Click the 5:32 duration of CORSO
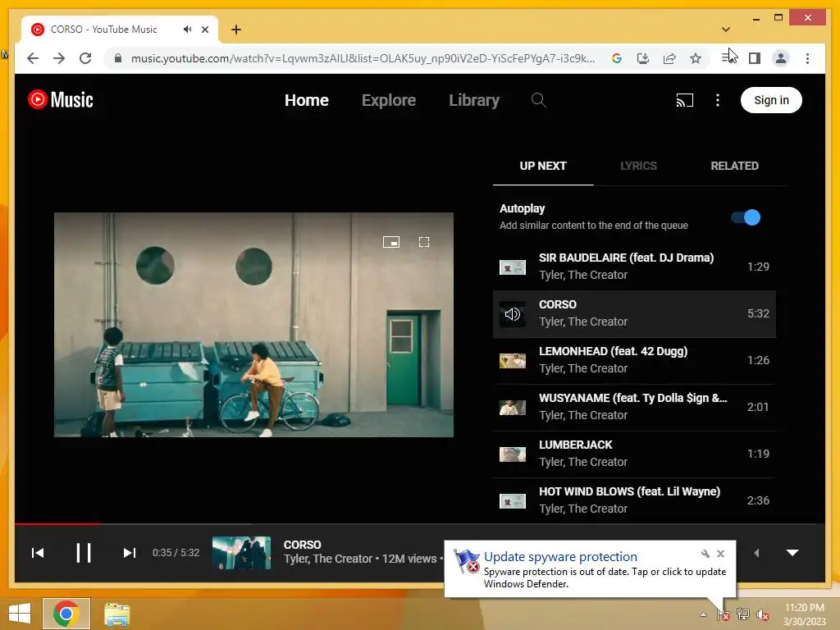Viewport: 840px width, 630px height. point(758,314)
